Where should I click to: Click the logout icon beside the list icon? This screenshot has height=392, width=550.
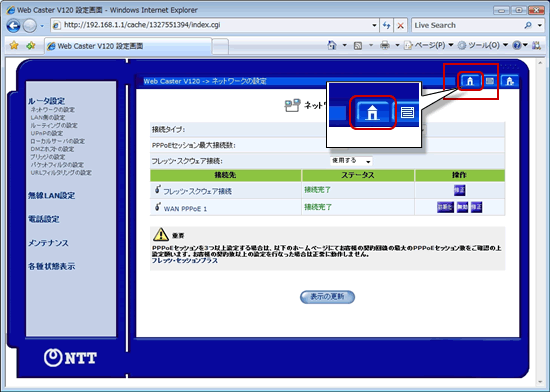(509, 81)
